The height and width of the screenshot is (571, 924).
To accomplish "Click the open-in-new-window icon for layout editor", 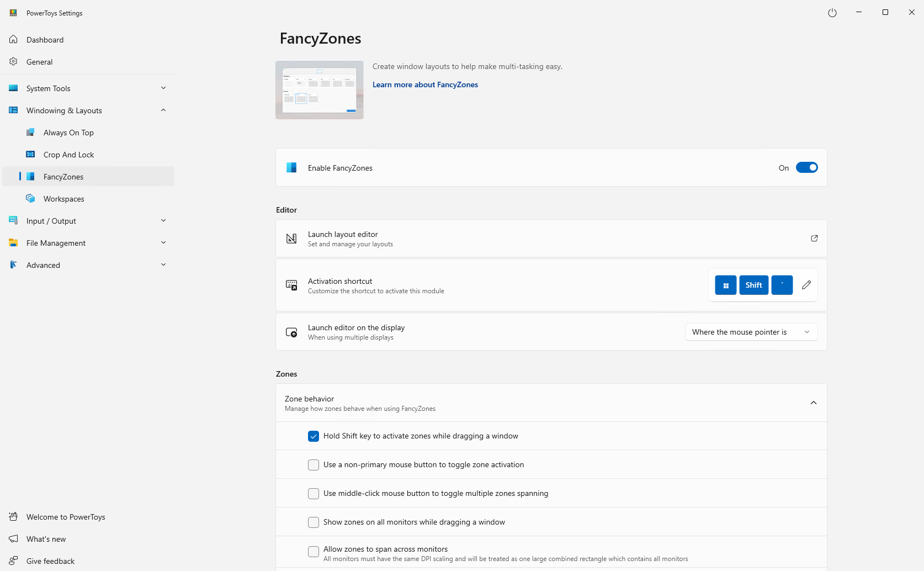I will 814,239.
